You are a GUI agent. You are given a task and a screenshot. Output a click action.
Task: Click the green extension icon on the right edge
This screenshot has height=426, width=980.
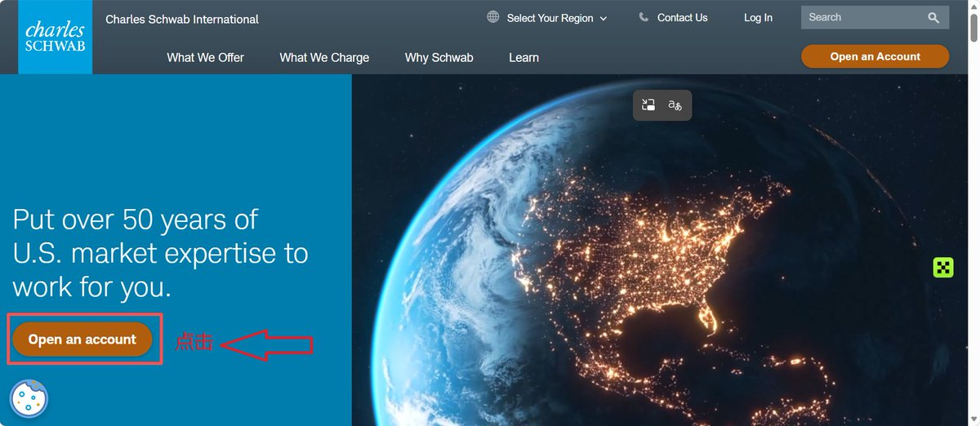pos(943,267)
